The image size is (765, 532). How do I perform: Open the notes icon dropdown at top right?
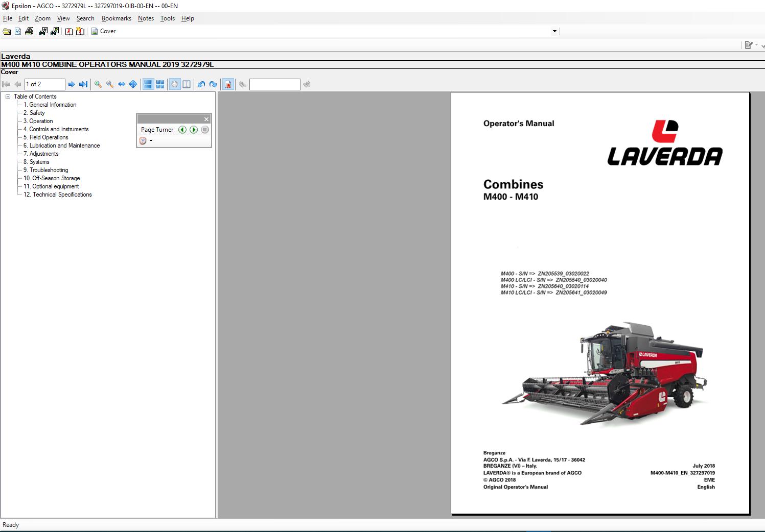point(757,45)
